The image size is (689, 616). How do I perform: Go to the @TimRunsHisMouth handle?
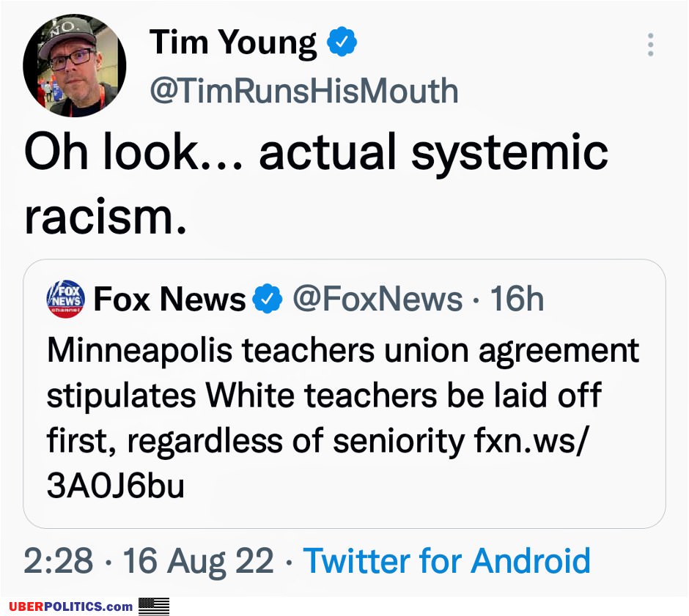coord(303,91)
